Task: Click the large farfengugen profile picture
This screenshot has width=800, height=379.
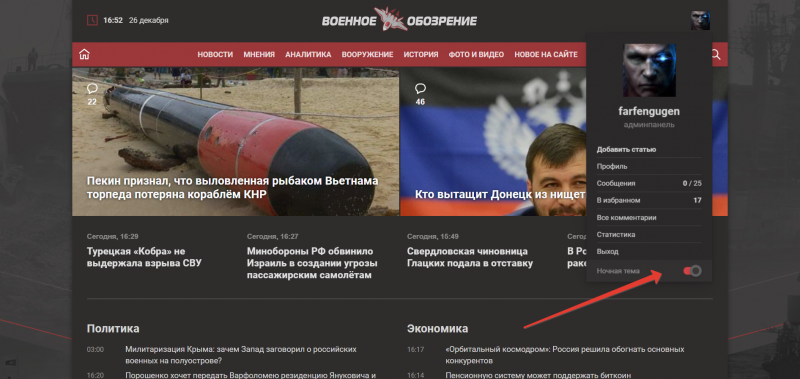Action: point(649,70)
